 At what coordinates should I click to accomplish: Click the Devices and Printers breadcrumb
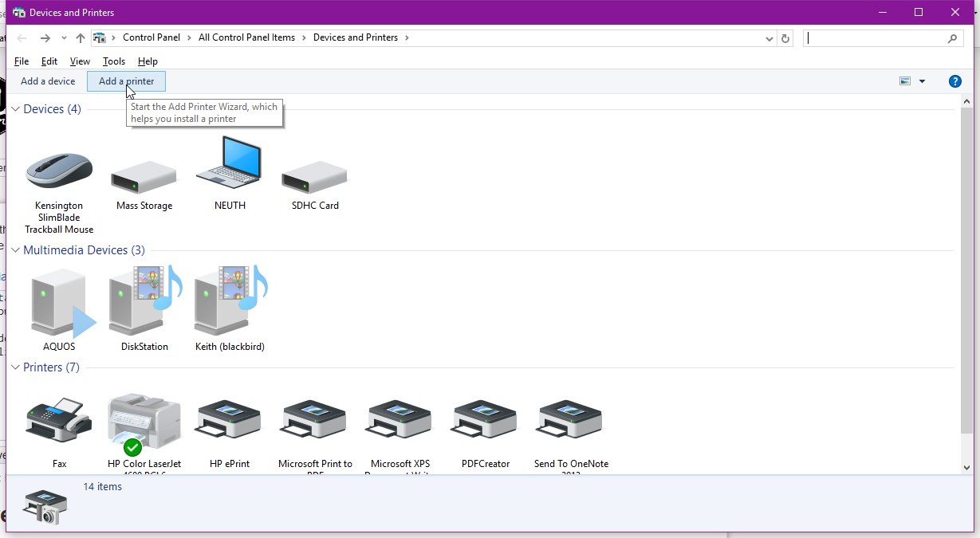(356, 37)
